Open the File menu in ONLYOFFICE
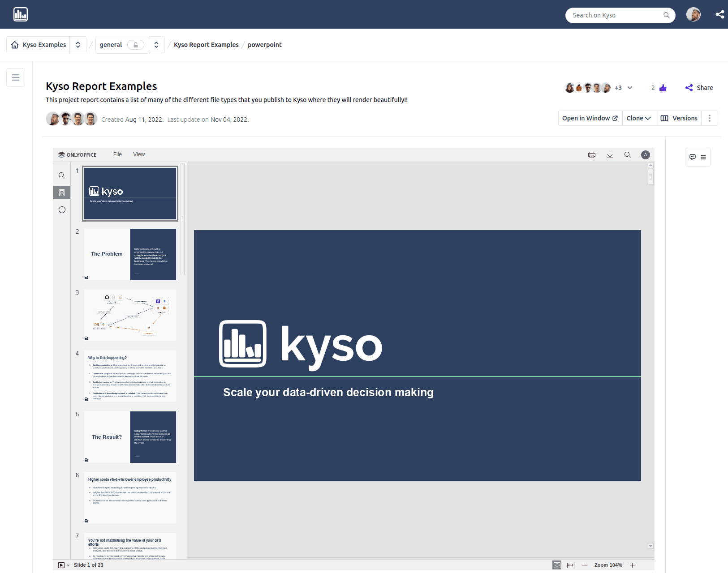 (x=117, y=154)
